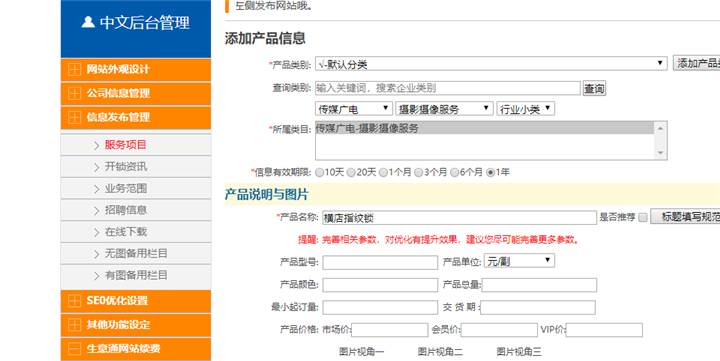This screenshot has width=720, height=361.
Task: Click the 图片视角三 label
Action: point(519,352)
